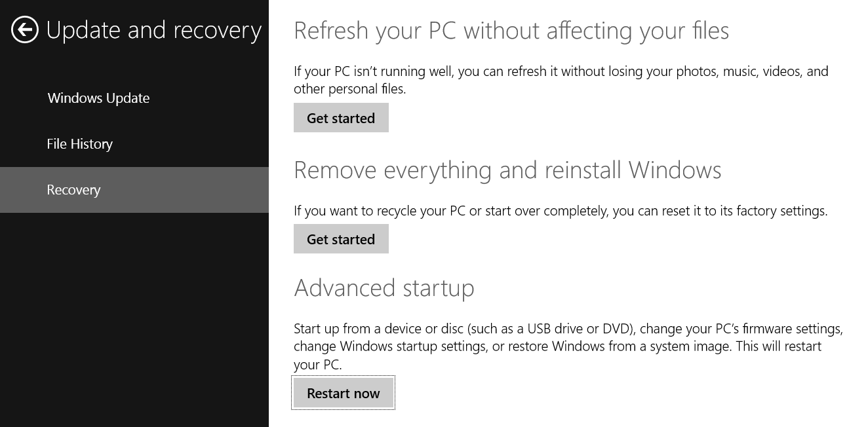Click the Remove everything heading text
The height and width of the screenshot is (427, 868).
click(x=507, y=170)
